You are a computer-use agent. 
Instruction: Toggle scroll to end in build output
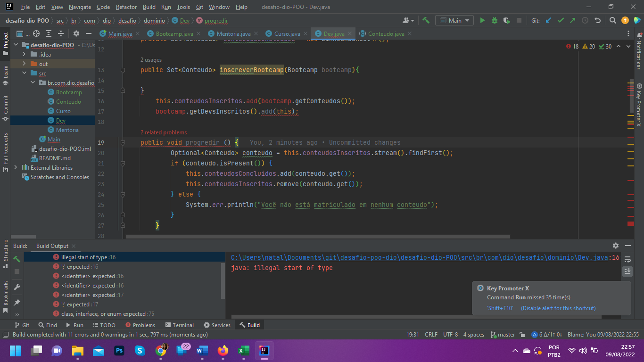click(x=627, y=271)
